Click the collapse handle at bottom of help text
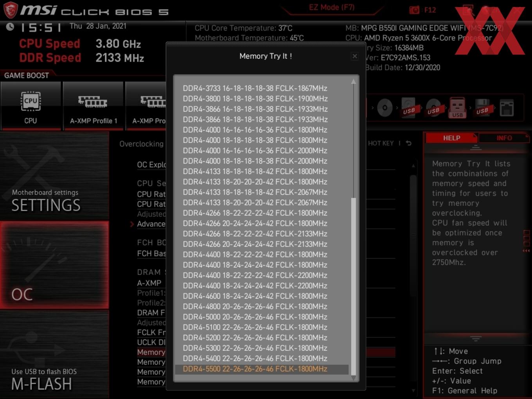 pyautogui.click(x=476, y=338)
